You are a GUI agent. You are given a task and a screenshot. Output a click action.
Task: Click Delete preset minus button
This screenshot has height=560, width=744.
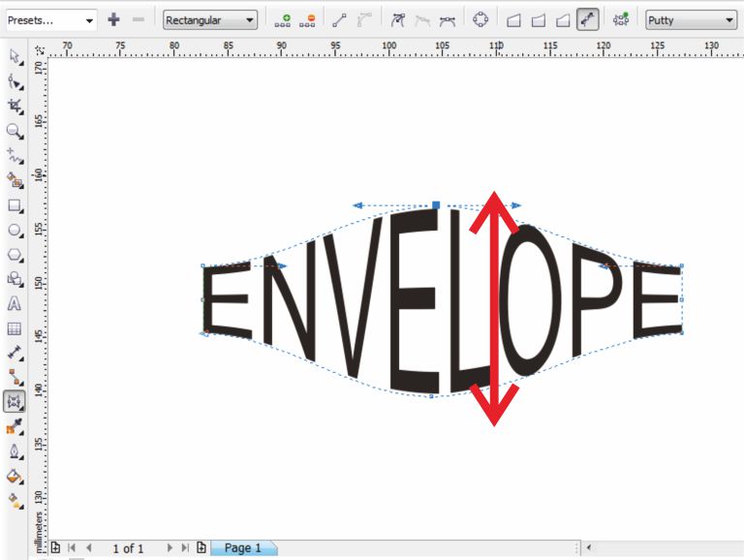[139, 19]
